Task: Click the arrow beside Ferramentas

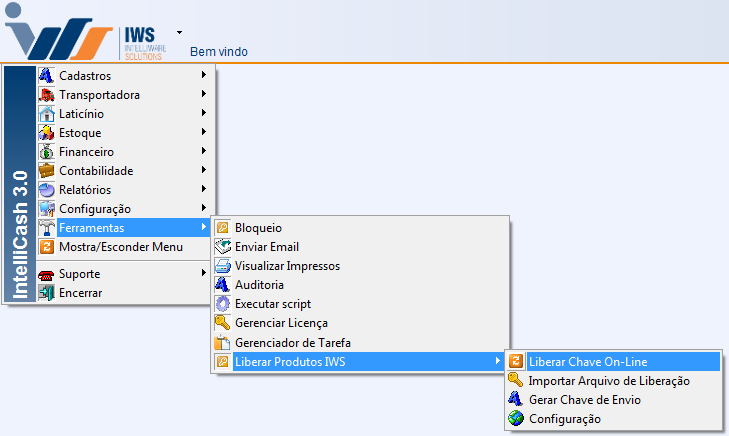Action: coord(204,227)
